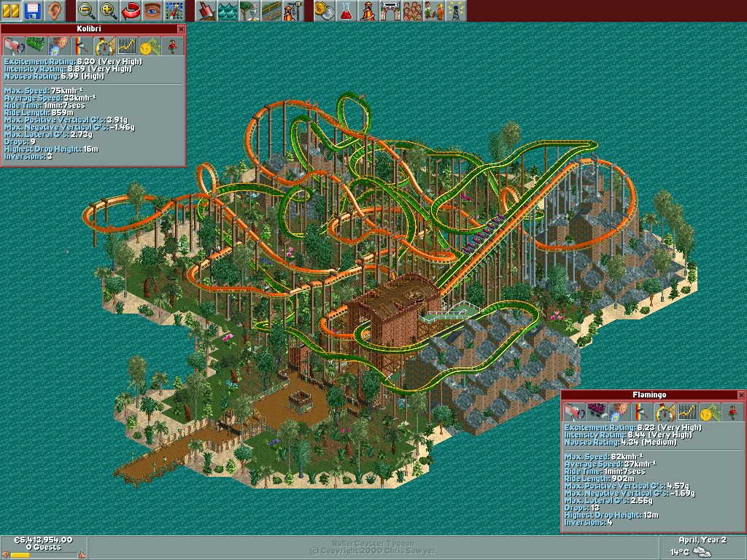Viewport: 747px width, 560px height.
Task: Select the land shovel tool
Action: point(207,10)
